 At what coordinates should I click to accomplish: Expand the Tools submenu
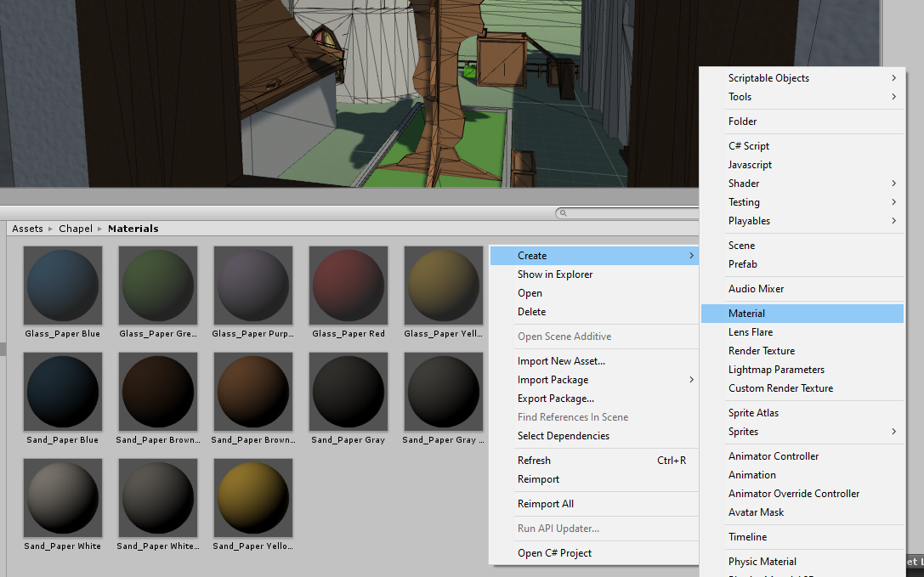802,97
